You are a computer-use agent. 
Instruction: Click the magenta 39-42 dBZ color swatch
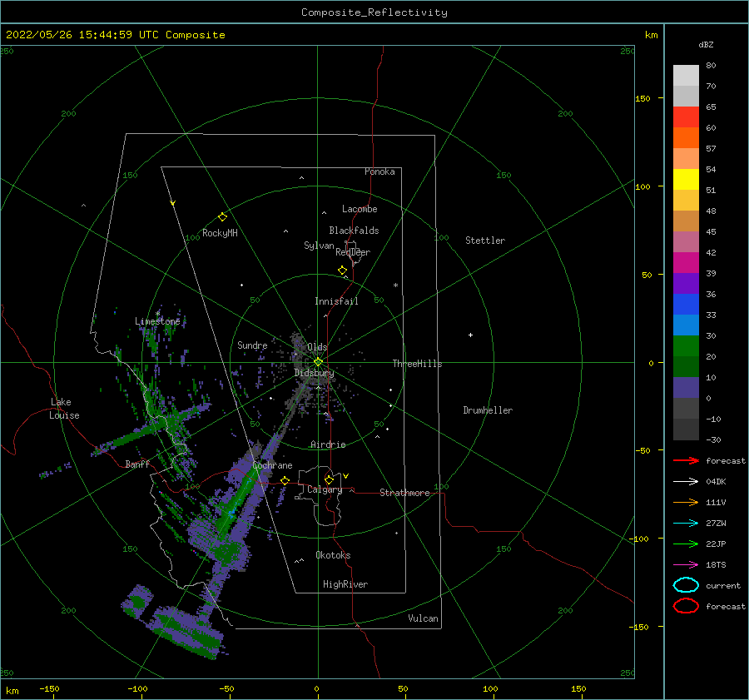[686, 263]
